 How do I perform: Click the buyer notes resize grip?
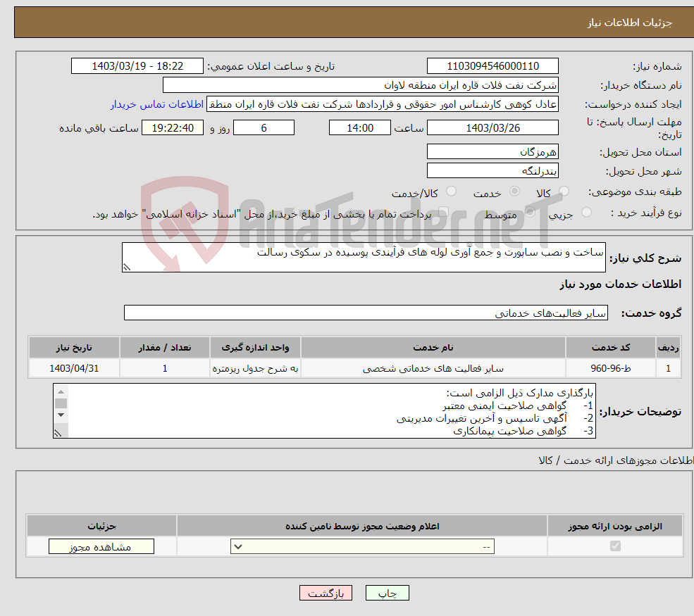click(x=58, y=434)
